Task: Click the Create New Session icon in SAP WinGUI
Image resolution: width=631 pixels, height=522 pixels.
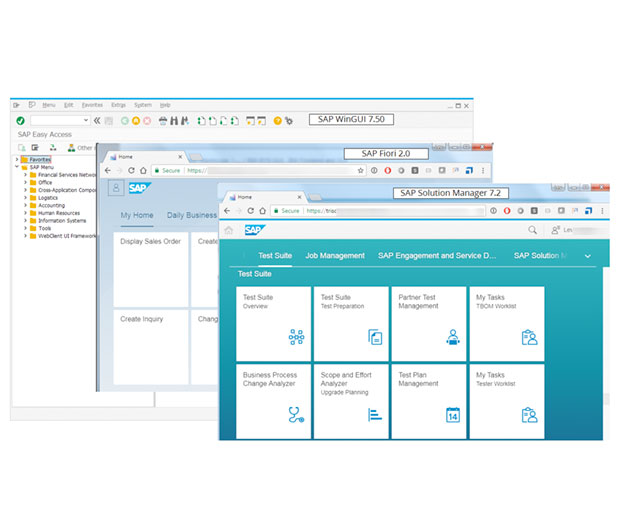Action: [250, 121]
